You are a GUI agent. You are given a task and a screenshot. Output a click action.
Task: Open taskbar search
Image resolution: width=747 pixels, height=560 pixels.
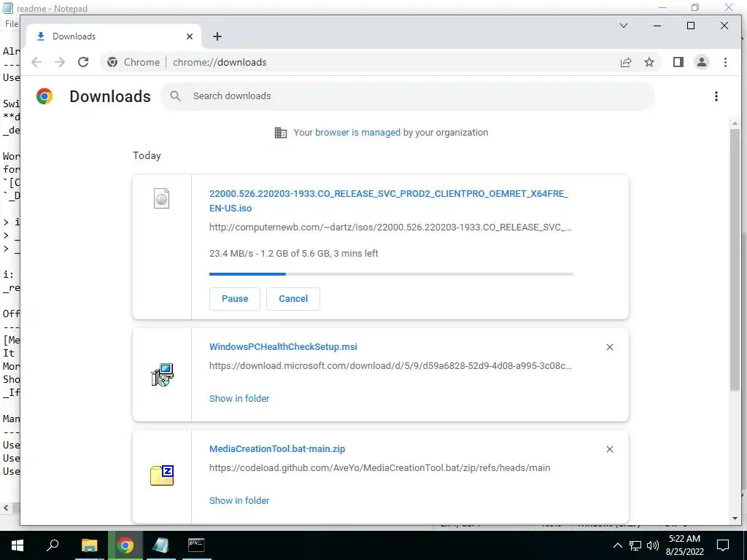[x=53, y=545]
